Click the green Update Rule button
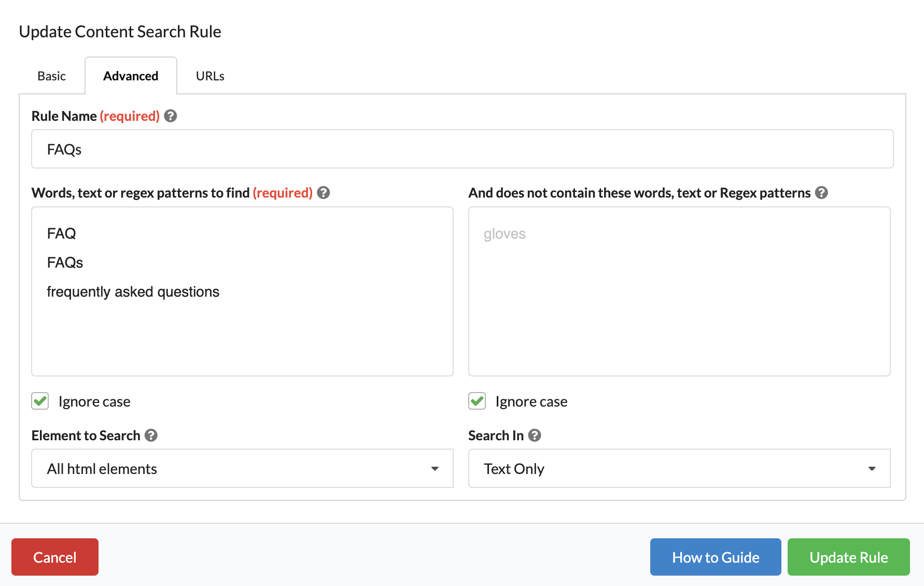 click(x=849, y=557)
